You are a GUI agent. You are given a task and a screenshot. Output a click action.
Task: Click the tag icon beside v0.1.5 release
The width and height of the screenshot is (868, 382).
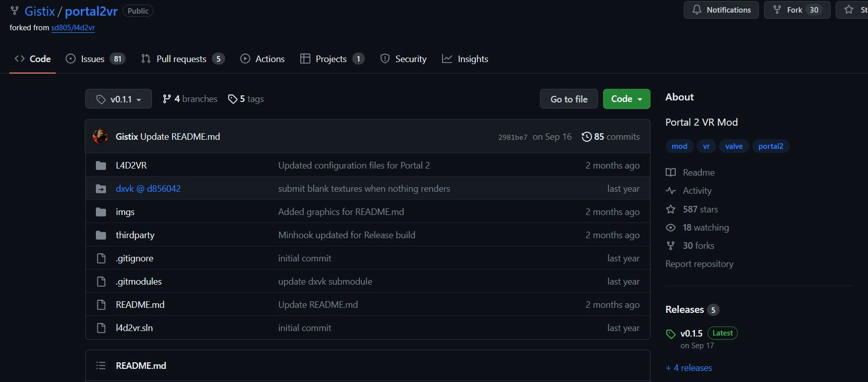(671, 334)
